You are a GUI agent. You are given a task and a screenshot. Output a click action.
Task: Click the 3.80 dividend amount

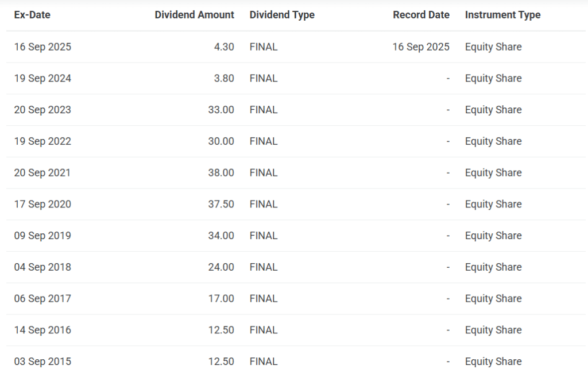pos(224,78)
